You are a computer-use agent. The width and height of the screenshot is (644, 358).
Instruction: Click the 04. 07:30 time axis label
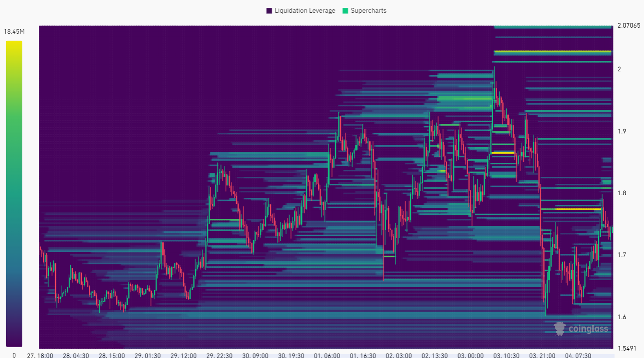click(x=578, y=355)
